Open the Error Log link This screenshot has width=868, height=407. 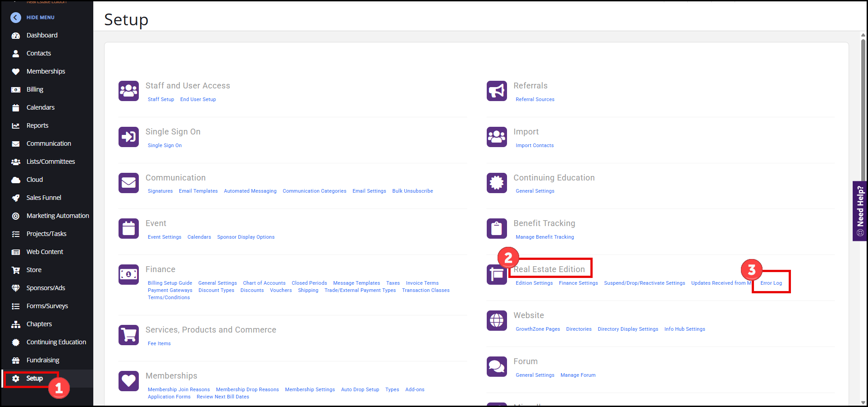coord(771,283)
